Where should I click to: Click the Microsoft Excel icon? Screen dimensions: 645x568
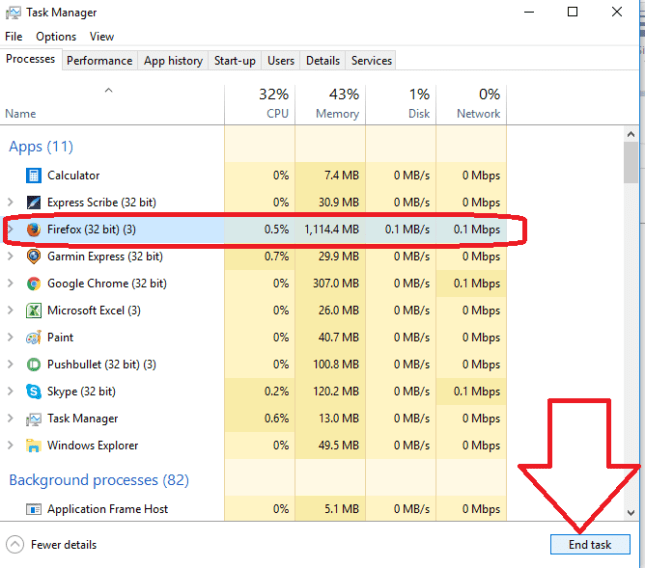pos(33,311)
